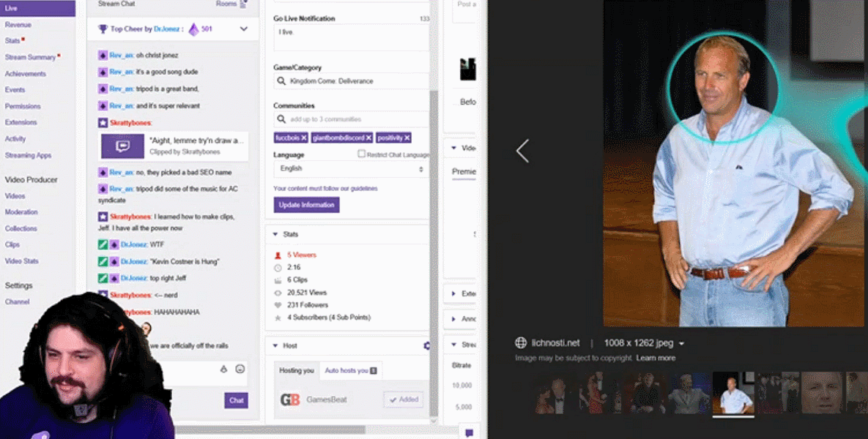Image resolution: width=868 pixels, height=439 pixels.
Task: Click the Update Information button
Action: click(307, 205)
